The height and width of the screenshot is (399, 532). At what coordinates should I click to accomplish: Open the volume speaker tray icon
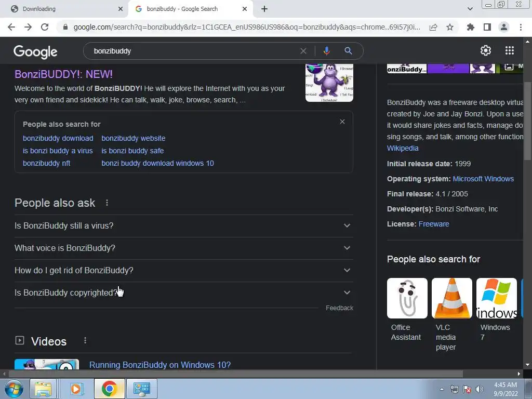(480, 389)
